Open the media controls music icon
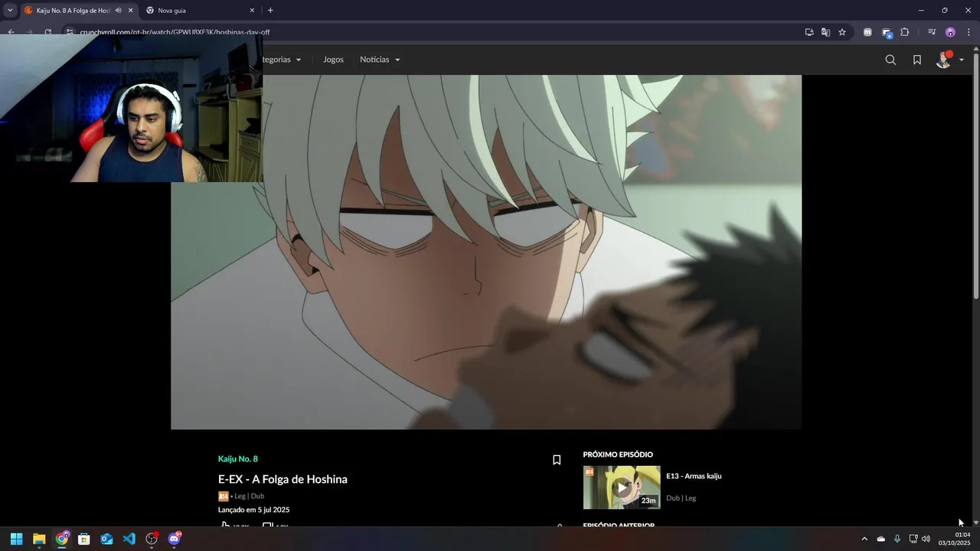Screen dimensions: 980x551 (932, 32)
